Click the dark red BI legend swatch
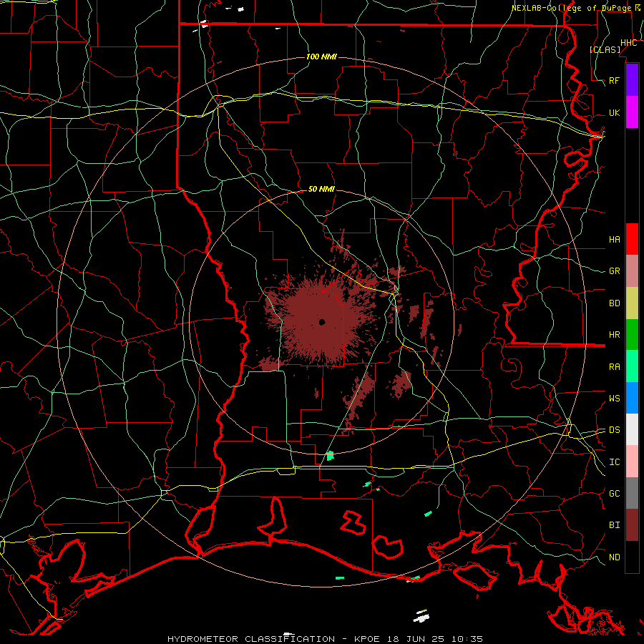The image size is (644, 644). click(x=632, y=525)
